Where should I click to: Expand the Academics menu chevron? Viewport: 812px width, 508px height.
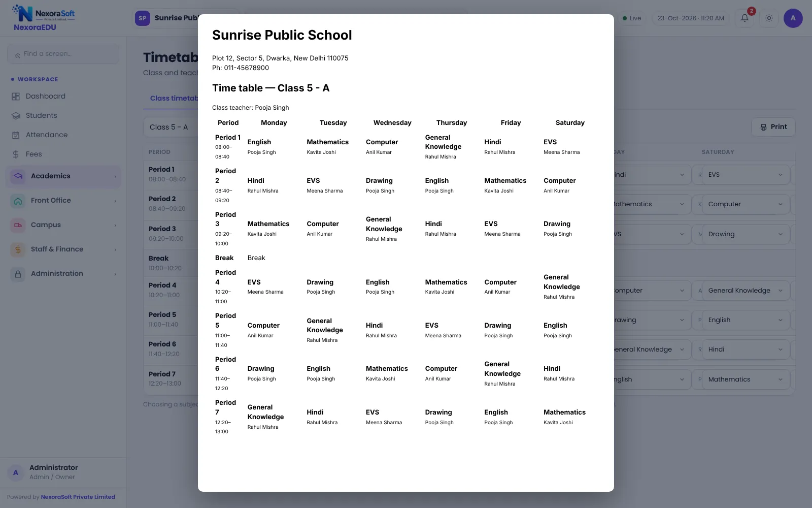point(115,176)
